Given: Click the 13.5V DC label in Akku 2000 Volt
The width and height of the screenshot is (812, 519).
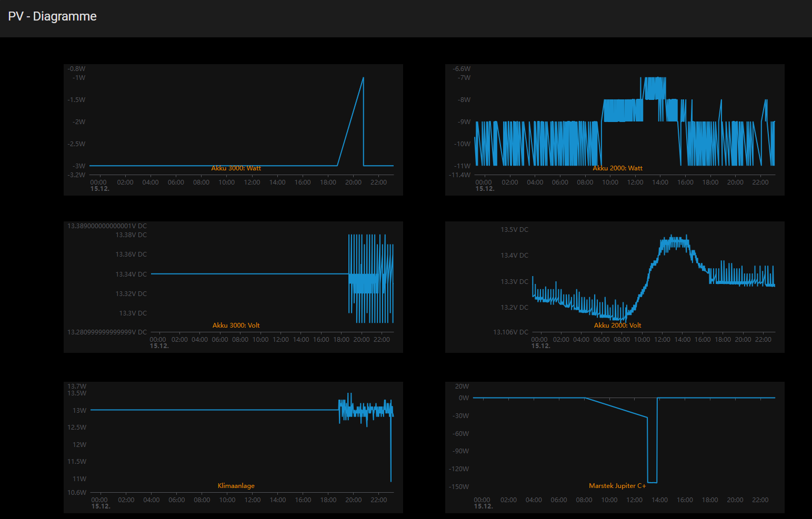Looking at the screenshot, I should (514, 230).
